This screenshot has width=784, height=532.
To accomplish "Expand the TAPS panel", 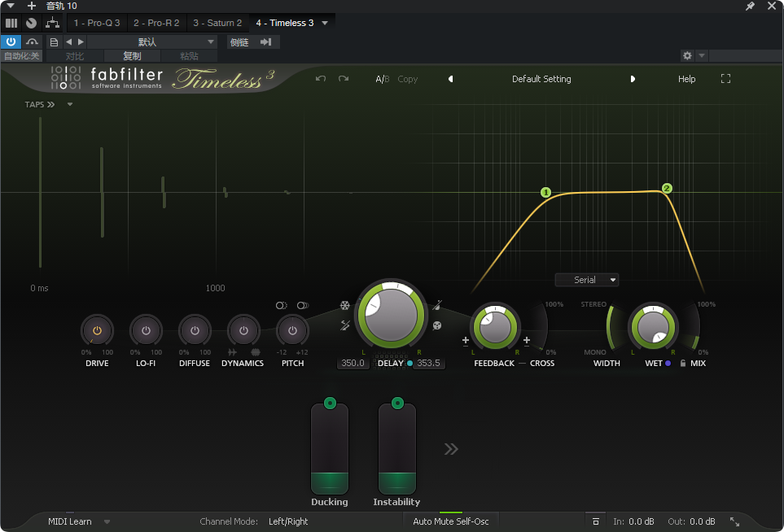I will pos(40,104).
